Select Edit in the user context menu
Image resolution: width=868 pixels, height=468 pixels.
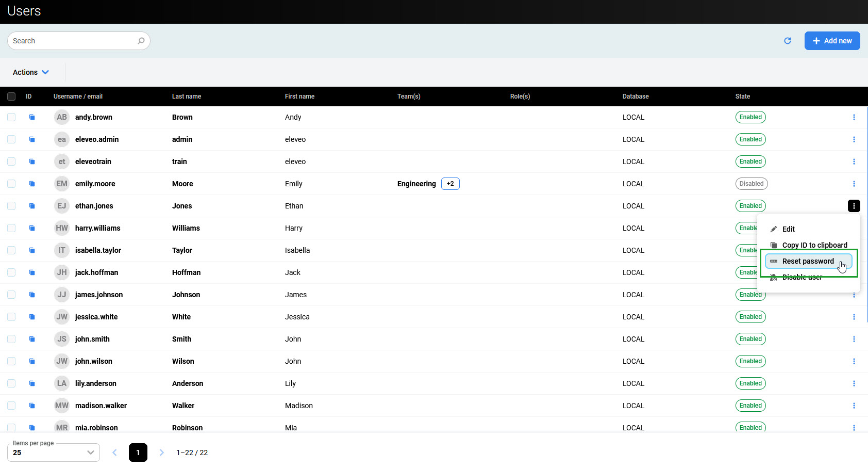pos(788,229)
